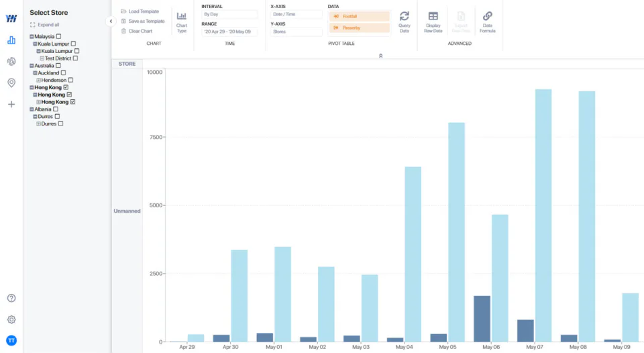Screen dimensions: 644x353
Task: Tick the Australia checkbox
Action: pos(58,66)
